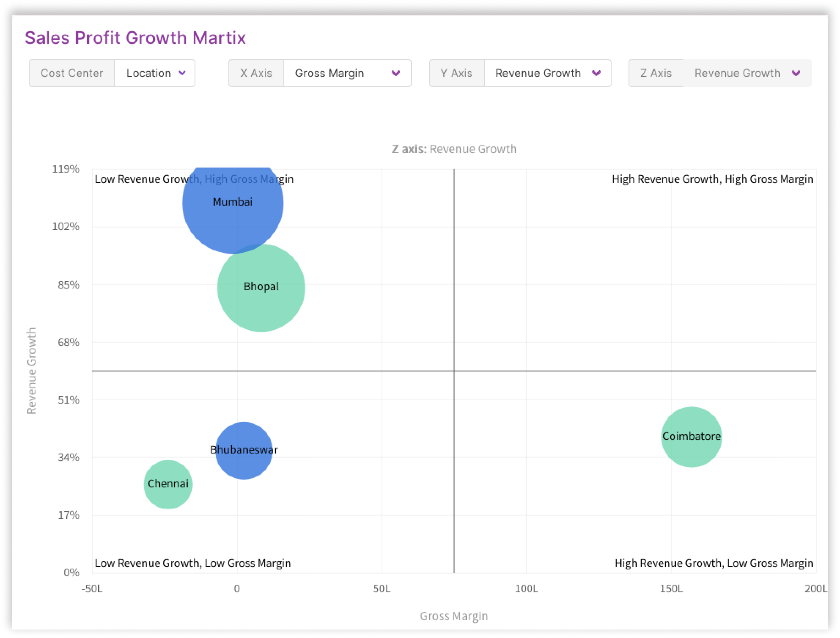Click the Sales Profit Growth Martix title

click(x=135, y=38)
